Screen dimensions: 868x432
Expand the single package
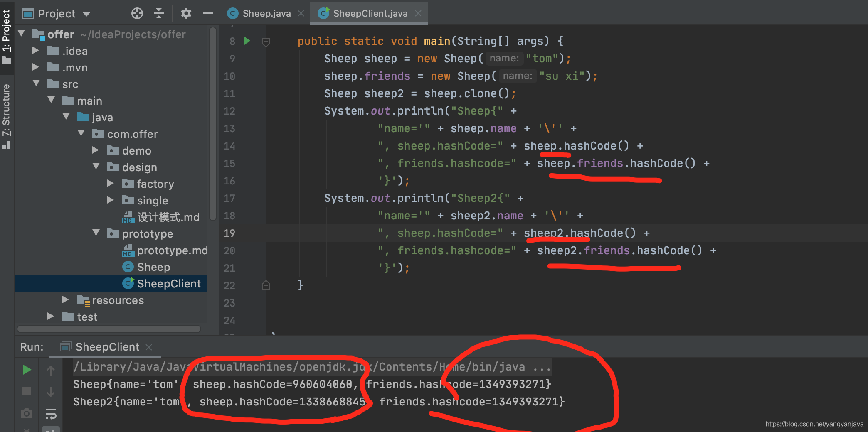111,200
